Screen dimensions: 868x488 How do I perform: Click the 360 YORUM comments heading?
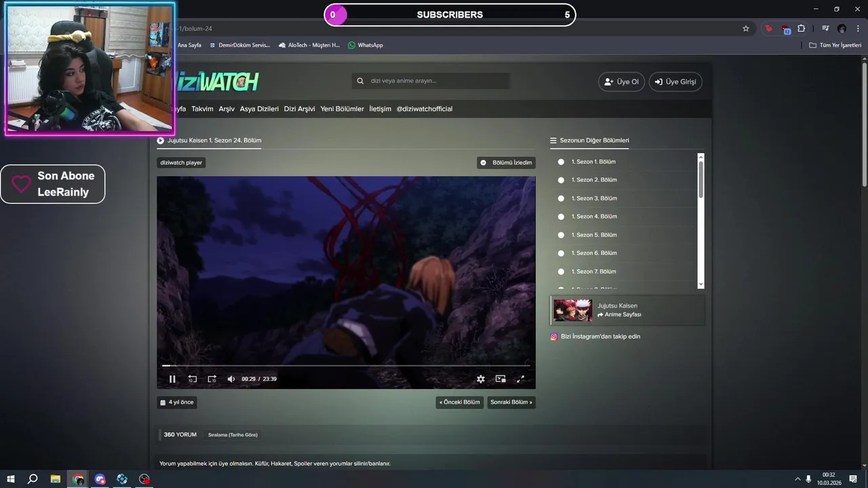pos(180,434)
